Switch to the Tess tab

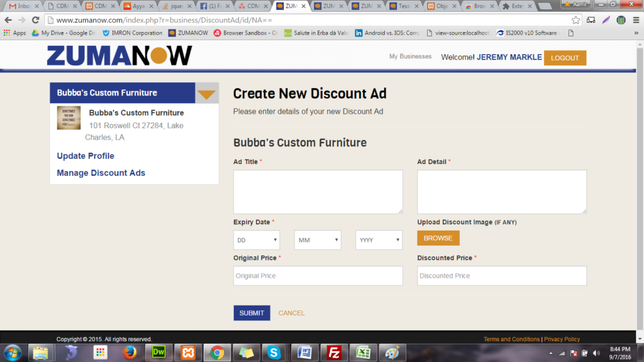(x=404, y=6)
